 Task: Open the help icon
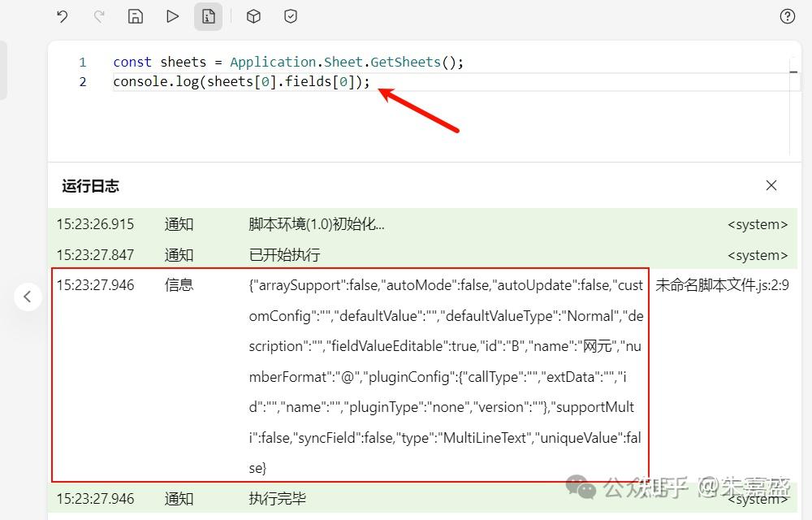click(x=787, y=16)
